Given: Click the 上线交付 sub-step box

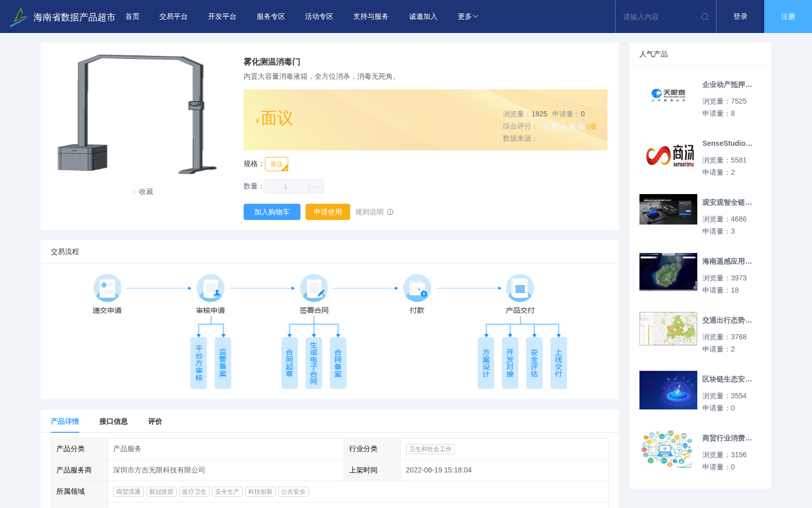Looking at the screenshot, I should pyautogui.click(x=558, y=363).
